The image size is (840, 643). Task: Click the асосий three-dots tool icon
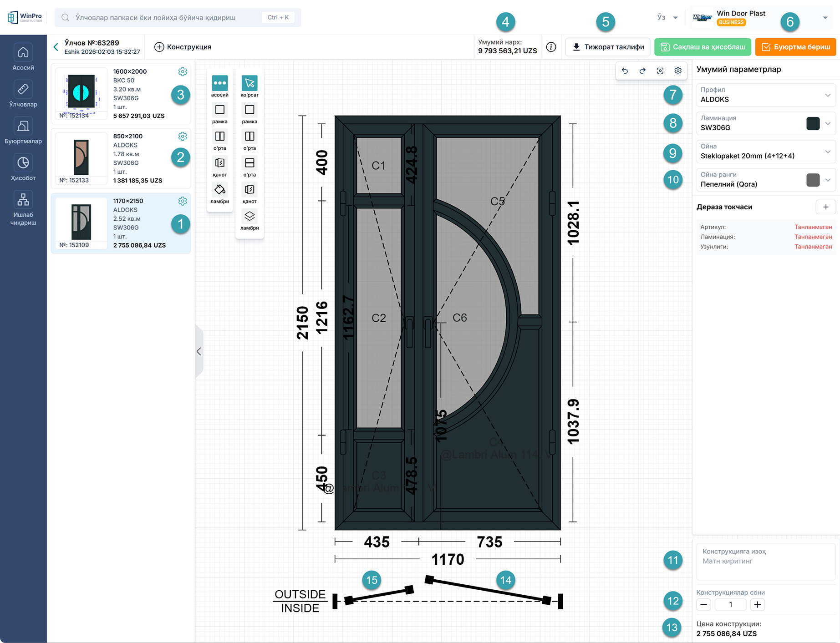pos(219,83)
